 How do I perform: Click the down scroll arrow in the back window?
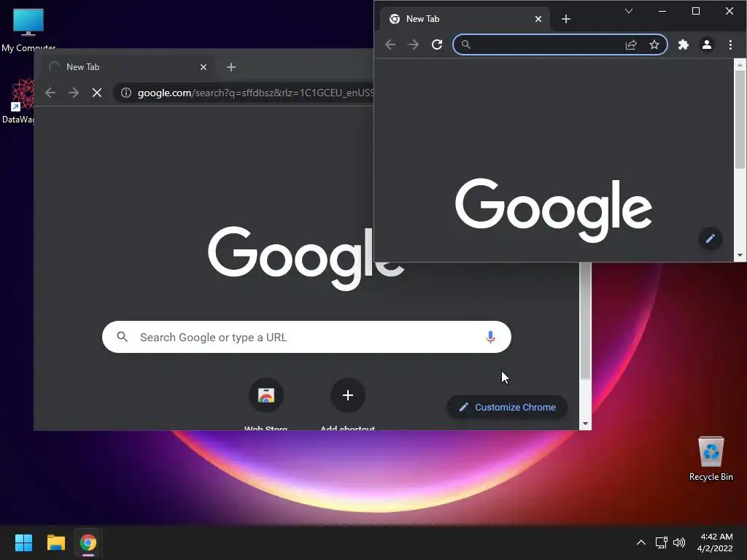point(586,424)
